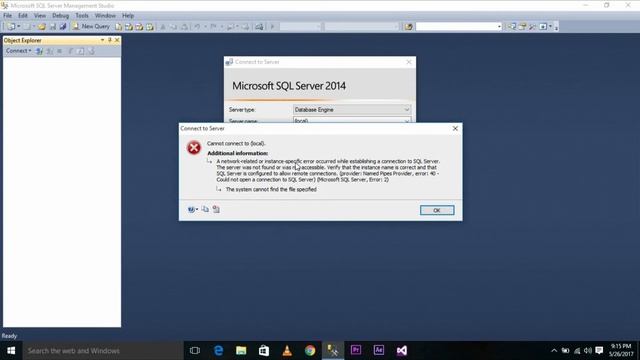Copy error message text icon in dialog

click(x=205, y=209)
